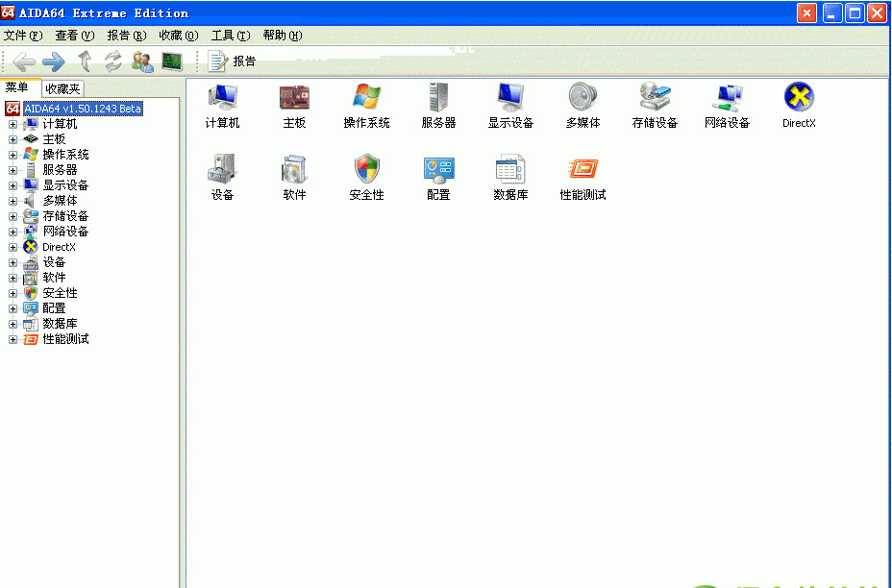Viewport: 892px width, 588px height.
Task: Open the 网络设备 icon in main panel
Action: (727, 98)
